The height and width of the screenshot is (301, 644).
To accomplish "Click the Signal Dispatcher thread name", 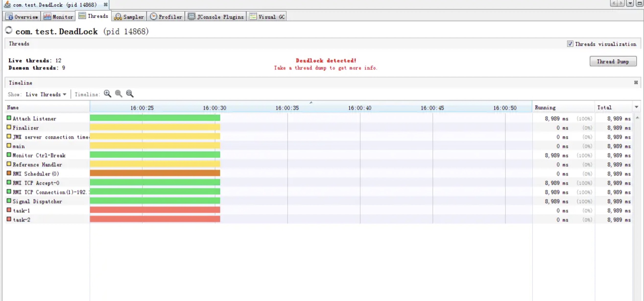I will point(37,201).
